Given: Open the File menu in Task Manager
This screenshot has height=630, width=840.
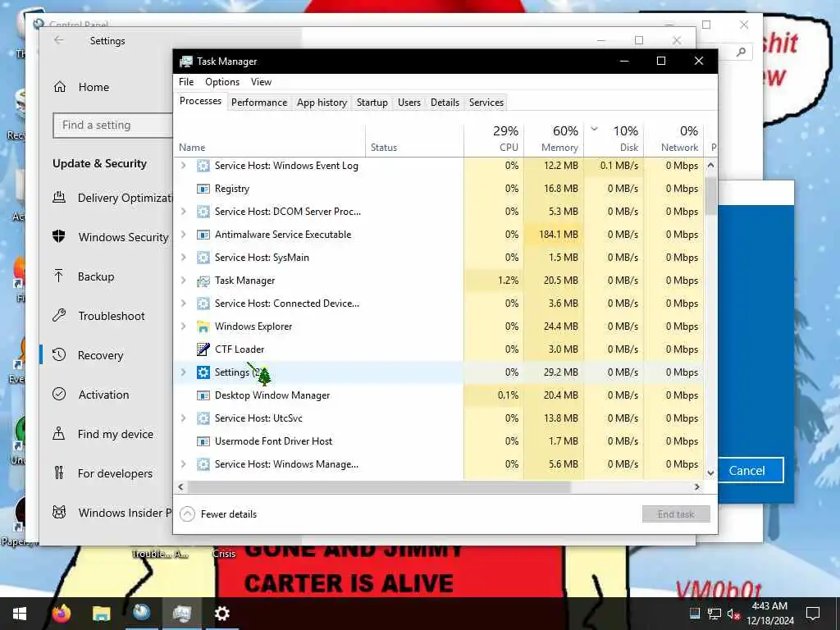Looking at the screenshot, I should click(186, 82).
